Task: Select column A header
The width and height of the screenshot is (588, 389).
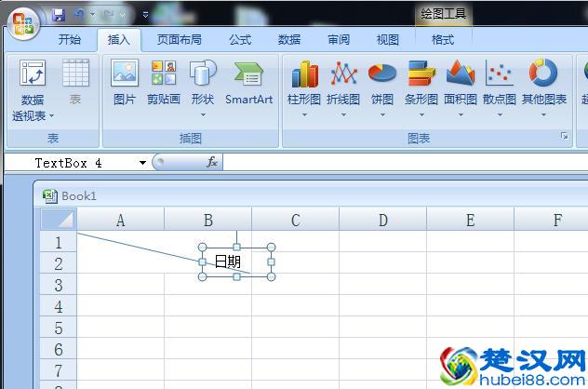Action: point(120,220)
